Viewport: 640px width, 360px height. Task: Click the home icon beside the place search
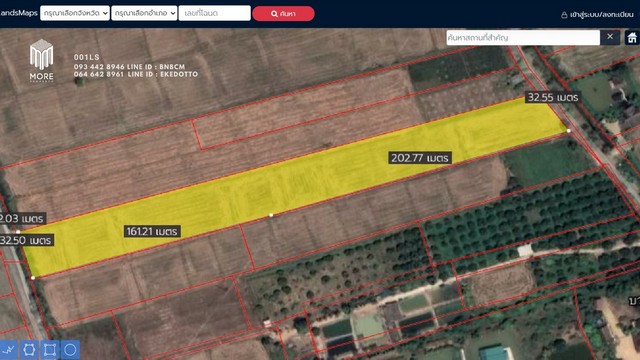[632, 38]
